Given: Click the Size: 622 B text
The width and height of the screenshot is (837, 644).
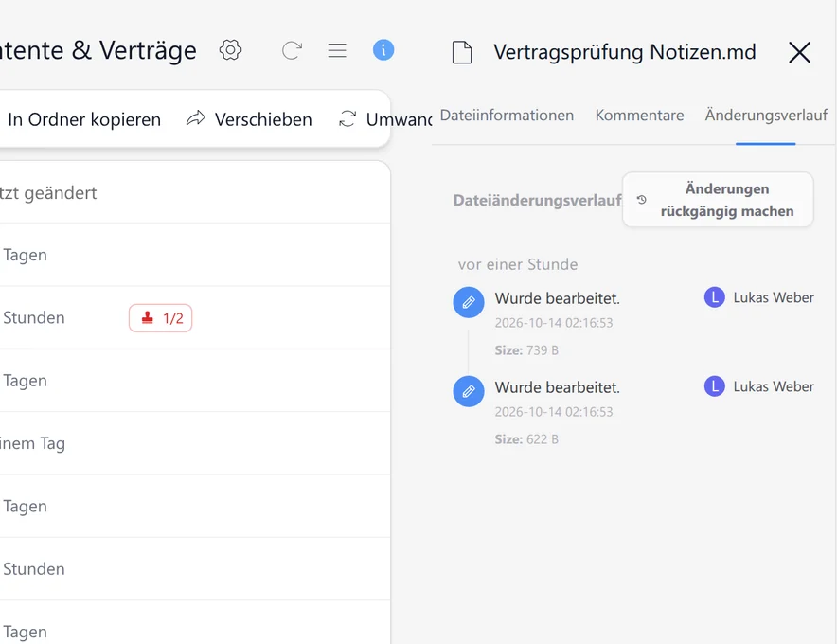Looking at the screenshot, I should pyautogui.click(x=526, y=439).
